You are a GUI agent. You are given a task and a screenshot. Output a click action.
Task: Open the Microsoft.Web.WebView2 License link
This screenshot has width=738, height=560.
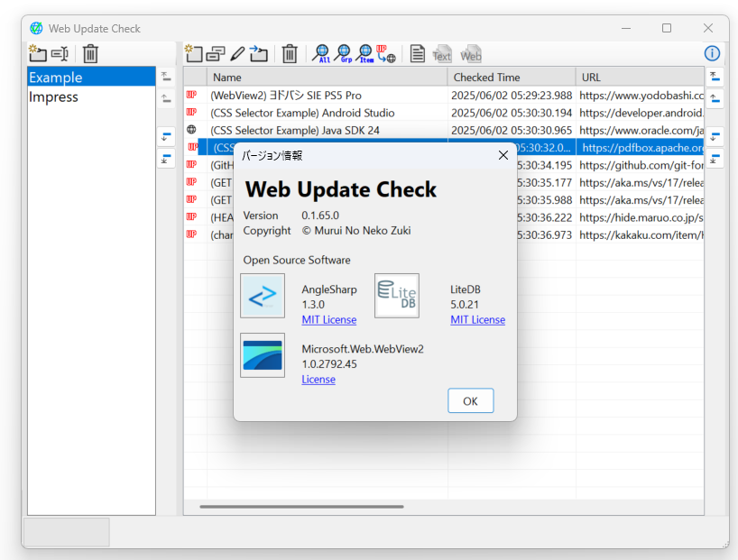(x=318, y=379)
